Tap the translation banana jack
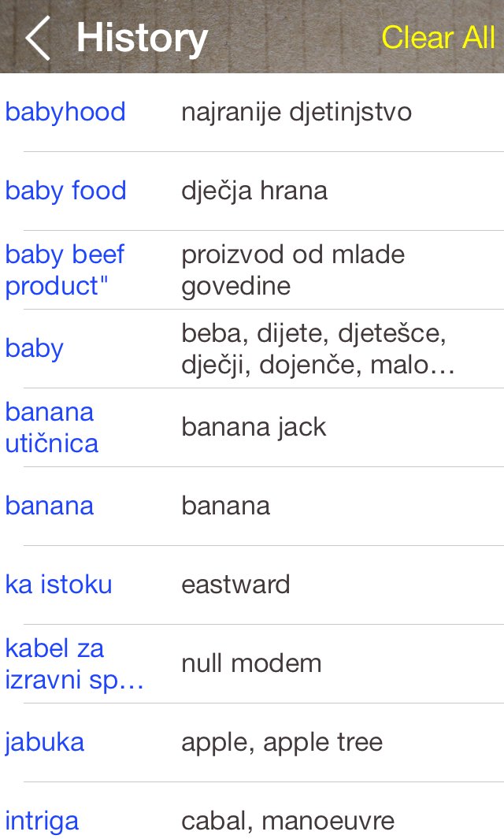The height and width of the screenshot is (839, 504). [x=254, y=428]
